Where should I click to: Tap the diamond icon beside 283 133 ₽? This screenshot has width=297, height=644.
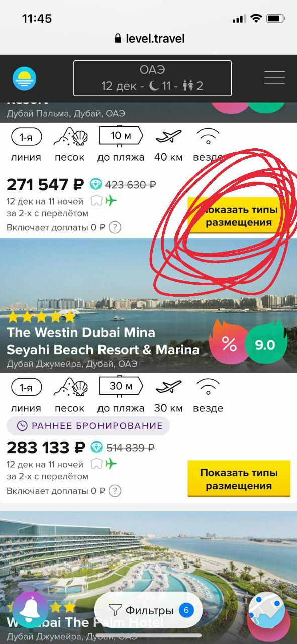click(96, 447)
